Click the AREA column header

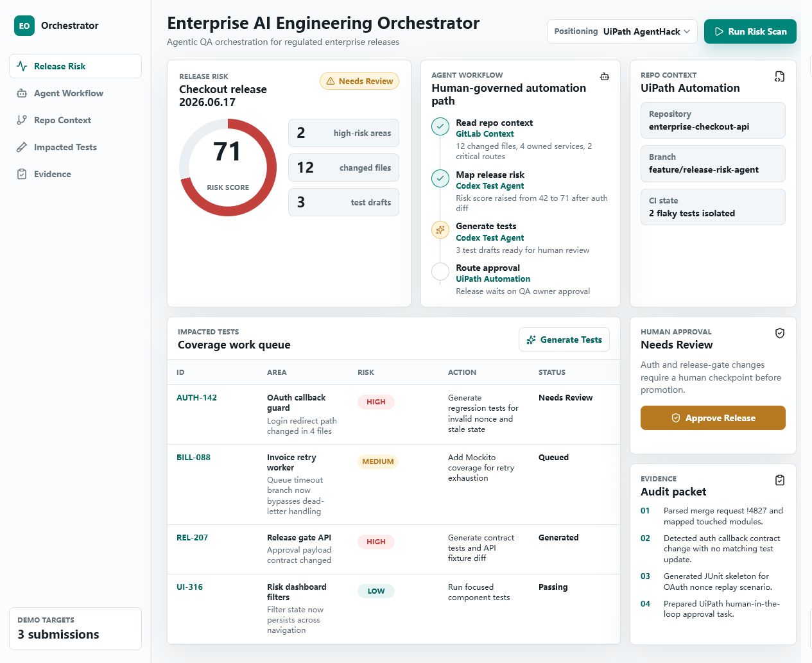[277, 372]
